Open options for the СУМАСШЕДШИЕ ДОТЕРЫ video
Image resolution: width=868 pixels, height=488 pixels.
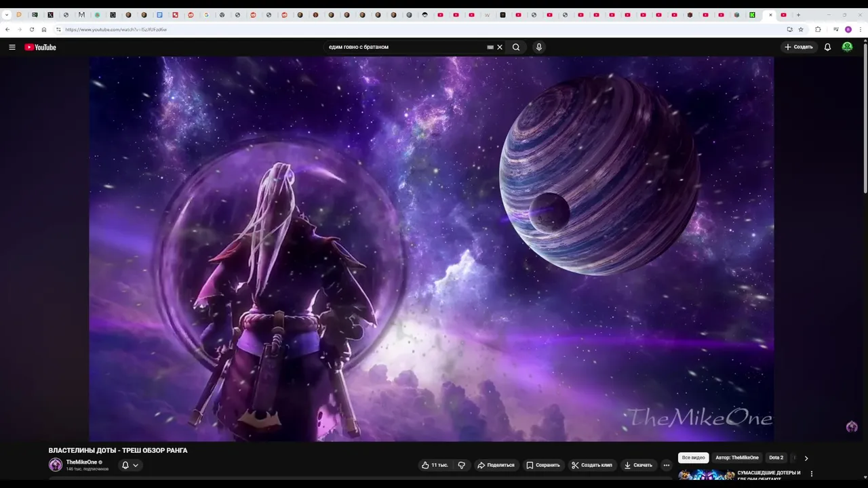(x=812, y=474)
